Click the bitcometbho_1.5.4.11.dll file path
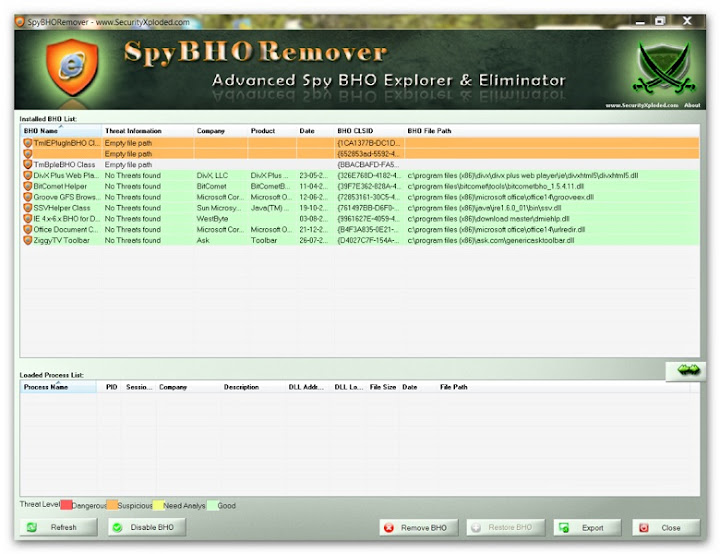This screenshot has height=554, width=720. coord(496,186)
